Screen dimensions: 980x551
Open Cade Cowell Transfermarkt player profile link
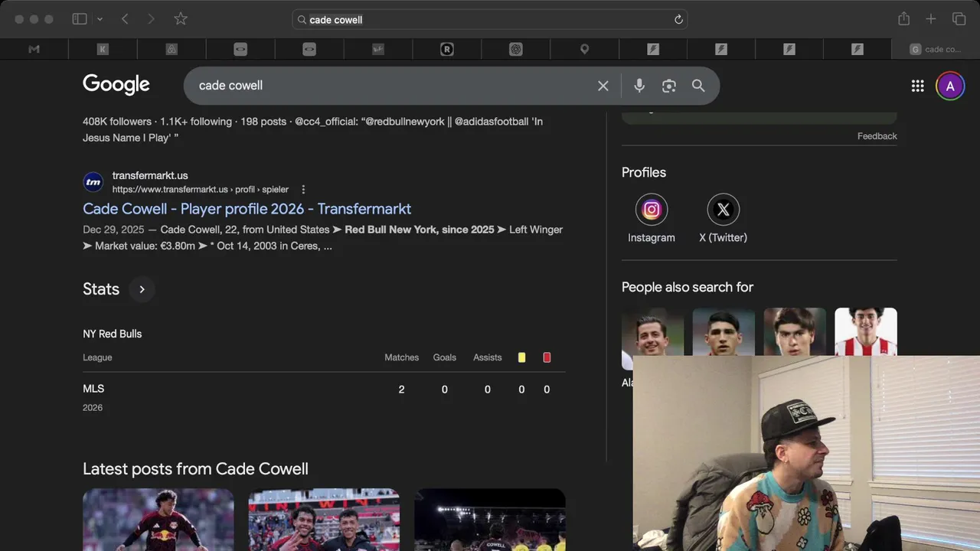pyautogui.click(x=247, y=209)
